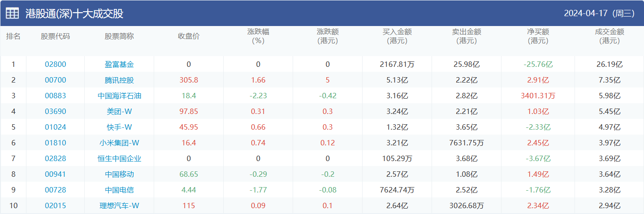Open 腾讯控股 stock name link
This screenshot has width=644, height=214.
pyautogui.click(x=119, y=80)
